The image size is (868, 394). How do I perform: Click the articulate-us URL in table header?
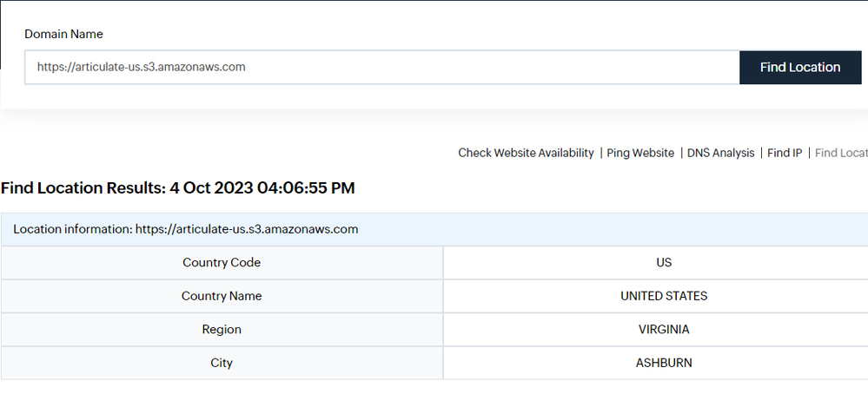point(247,229)
